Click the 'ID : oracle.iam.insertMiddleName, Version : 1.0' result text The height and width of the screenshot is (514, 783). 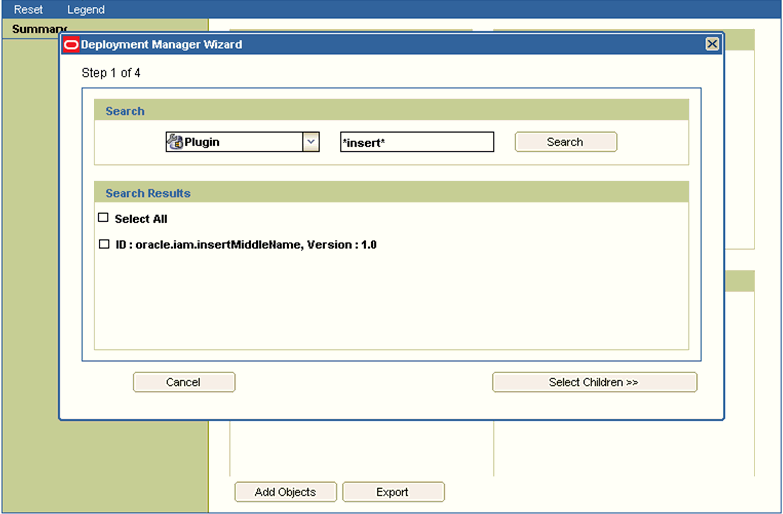pos(246,245)
